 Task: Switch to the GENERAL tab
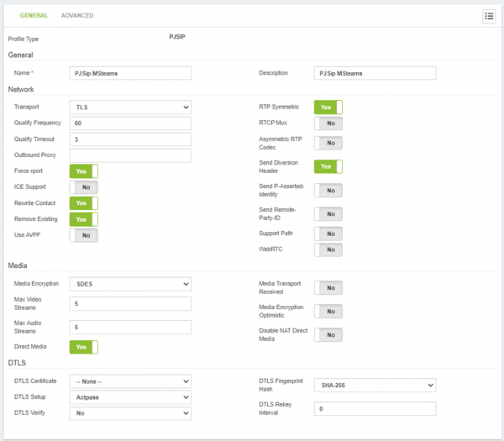(x=34, y=15)
